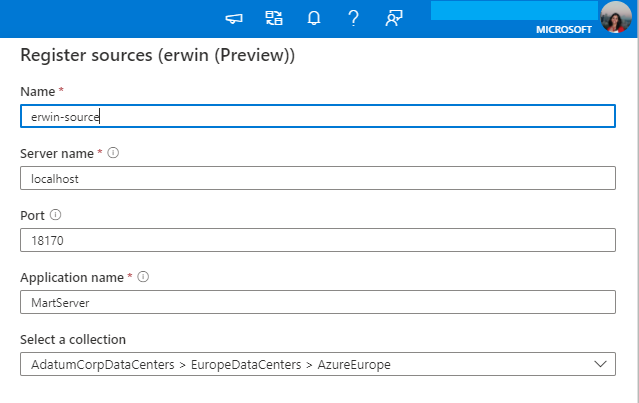639x403 pixels.
Task: Click the Select a collection label
Action: pyautogui.click(x=73, y=339)
